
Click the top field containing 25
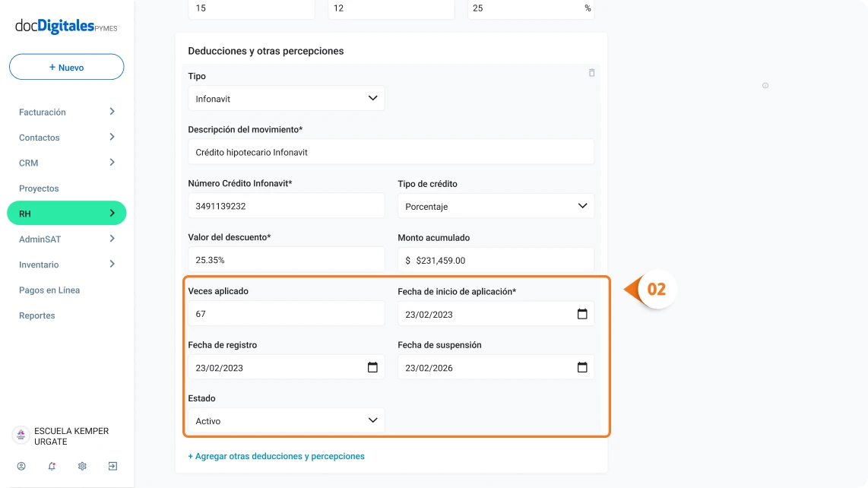click(x=531, y=9)
